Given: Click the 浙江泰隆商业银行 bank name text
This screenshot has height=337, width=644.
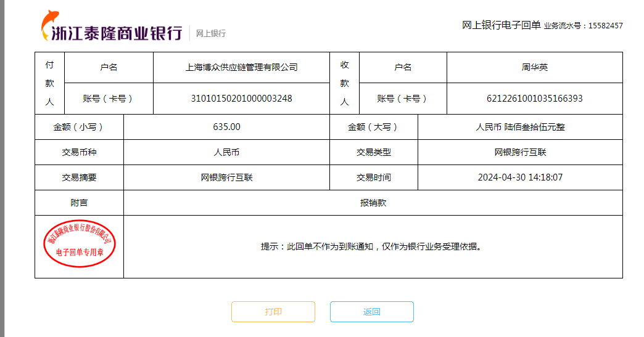Looking at the screenshot, I should click(x=117, y=33).
